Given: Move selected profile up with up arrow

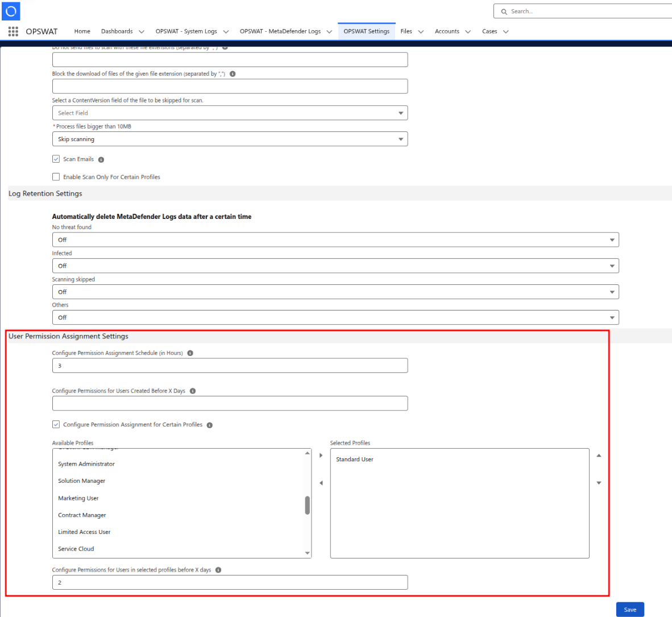Looking at the screenshot, I should (599, 455).
